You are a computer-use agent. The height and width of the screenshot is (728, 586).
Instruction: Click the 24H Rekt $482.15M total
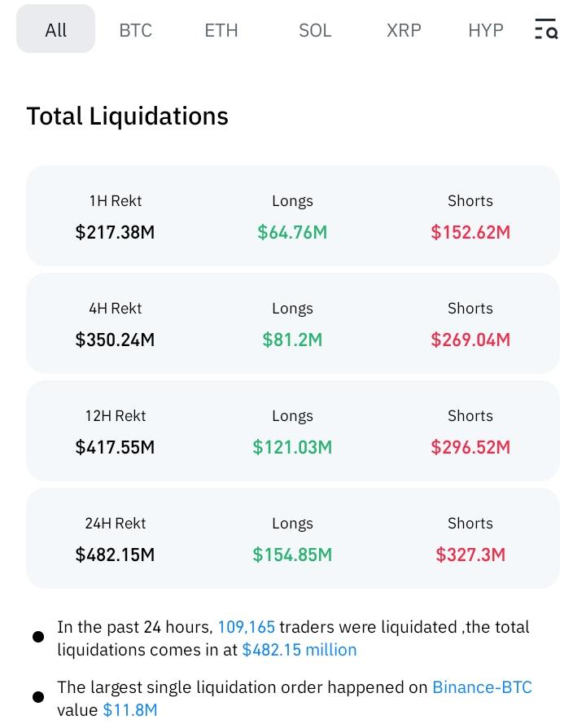click(x=115, y=555)
